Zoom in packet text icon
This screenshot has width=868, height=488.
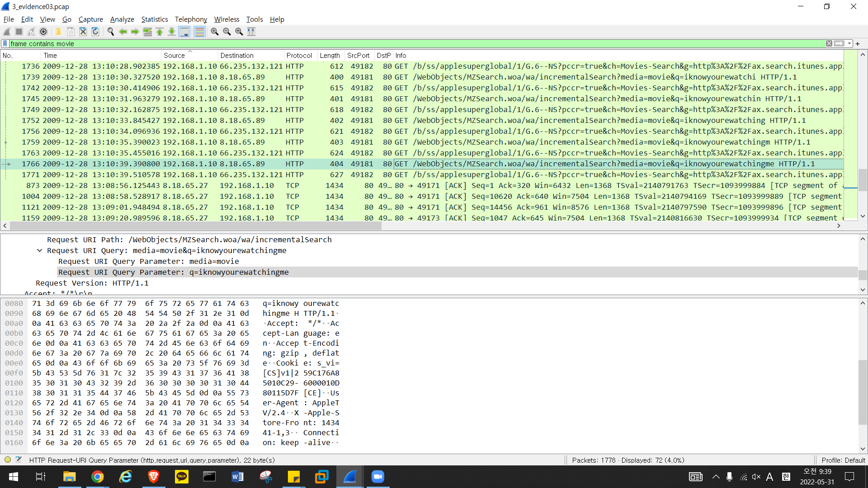click(x=215, y=32)
